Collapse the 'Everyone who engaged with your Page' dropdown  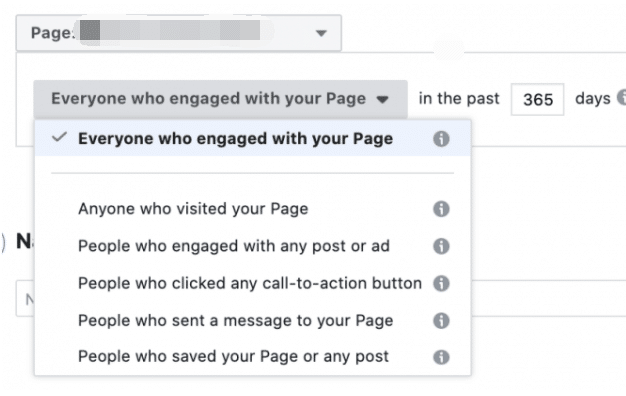220,99
